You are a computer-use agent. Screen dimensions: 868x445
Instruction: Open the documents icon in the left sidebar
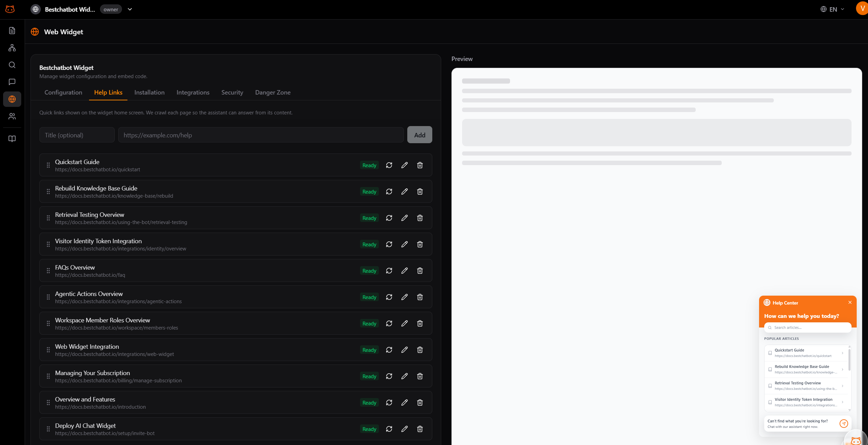point(12,31)
